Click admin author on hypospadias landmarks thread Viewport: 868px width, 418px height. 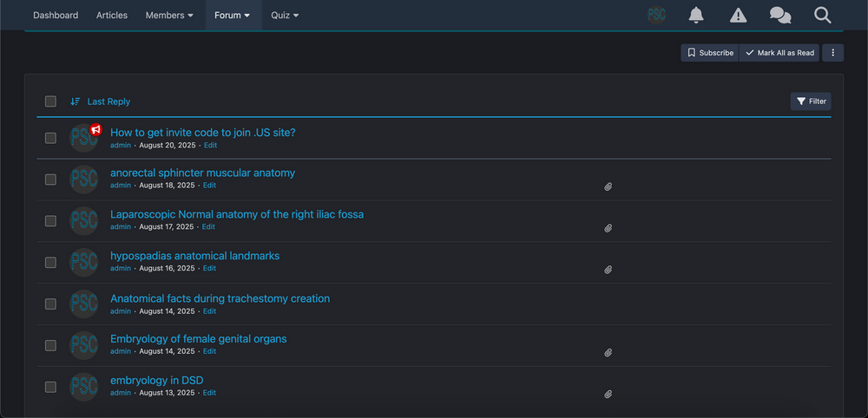click(121, 268)
